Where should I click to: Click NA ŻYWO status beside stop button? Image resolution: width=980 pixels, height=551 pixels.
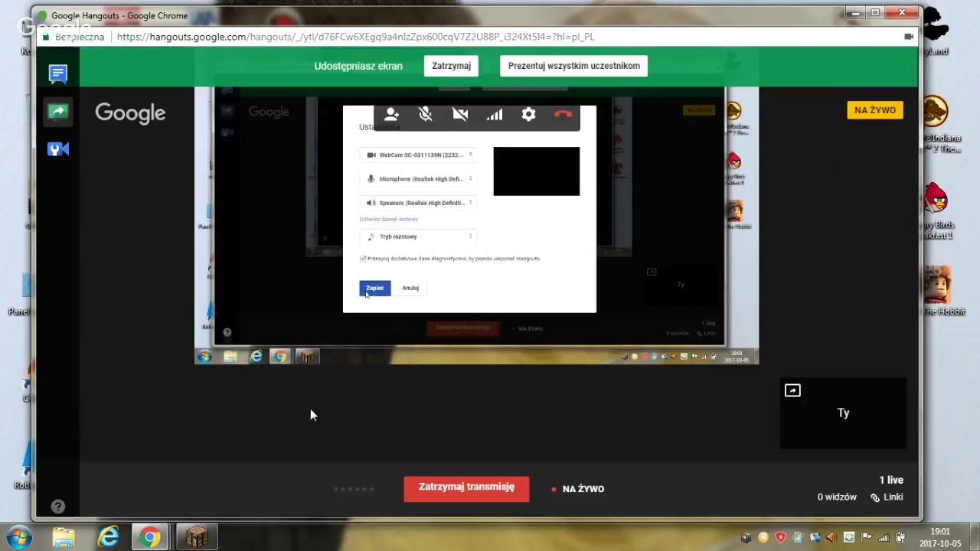point(578,489)
